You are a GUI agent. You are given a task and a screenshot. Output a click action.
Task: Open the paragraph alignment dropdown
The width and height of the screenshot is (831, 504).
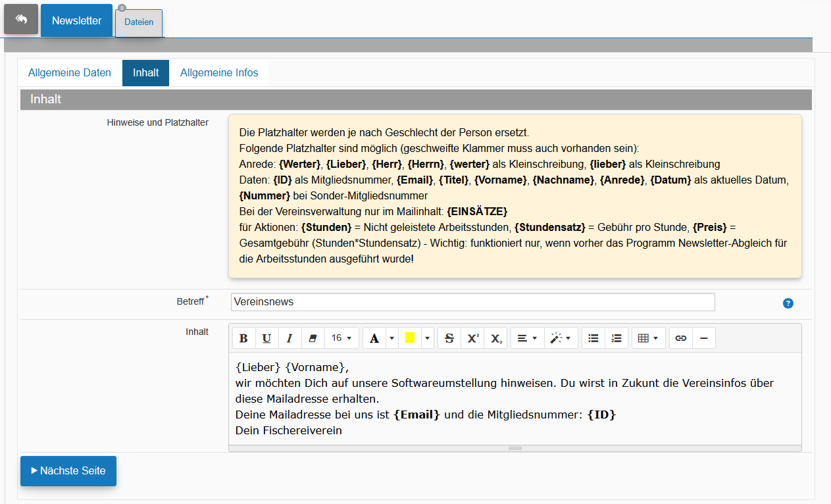point(527,338)
